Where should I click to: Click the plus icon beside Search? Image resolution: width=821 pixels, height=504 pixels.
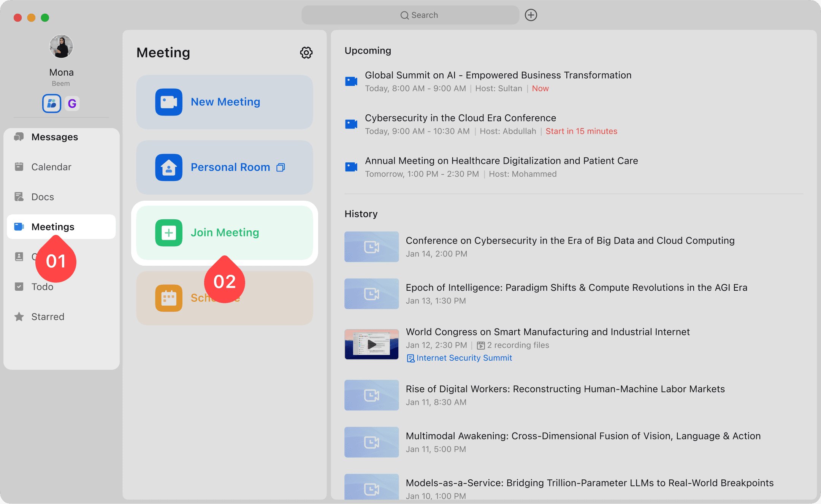[x=531, y=15]
